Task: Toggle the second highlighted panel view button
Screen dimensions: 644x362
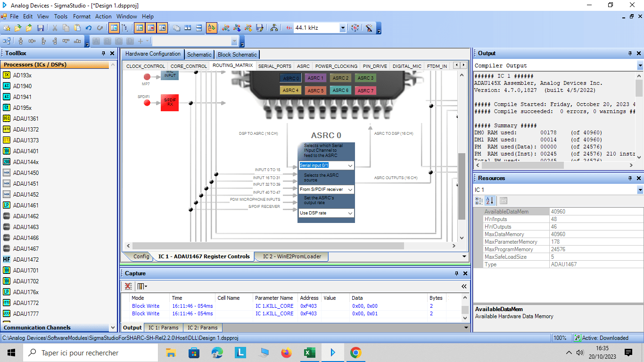Action: point(151,28)
